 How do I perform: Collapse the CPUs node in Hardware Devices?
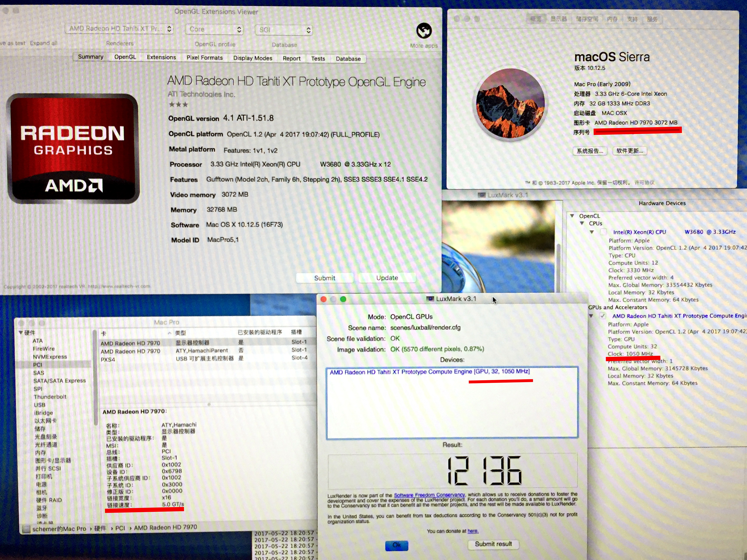pyautogui.click(x=582, y=223)
